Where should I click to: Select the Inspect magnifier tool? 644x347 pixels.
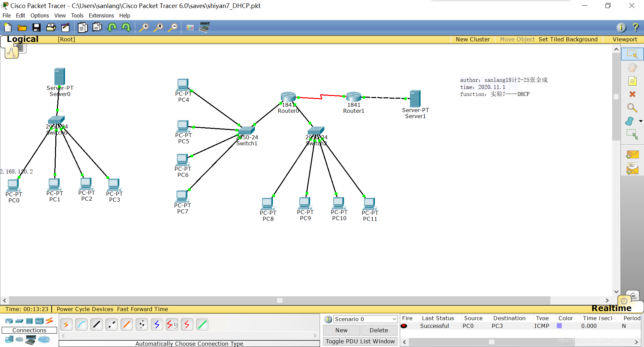[632, 107]
